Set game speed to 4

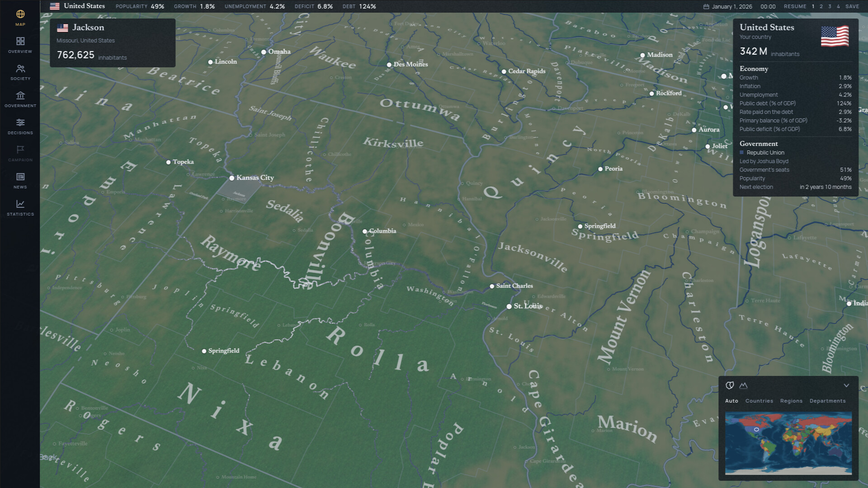tap(838, 6)
